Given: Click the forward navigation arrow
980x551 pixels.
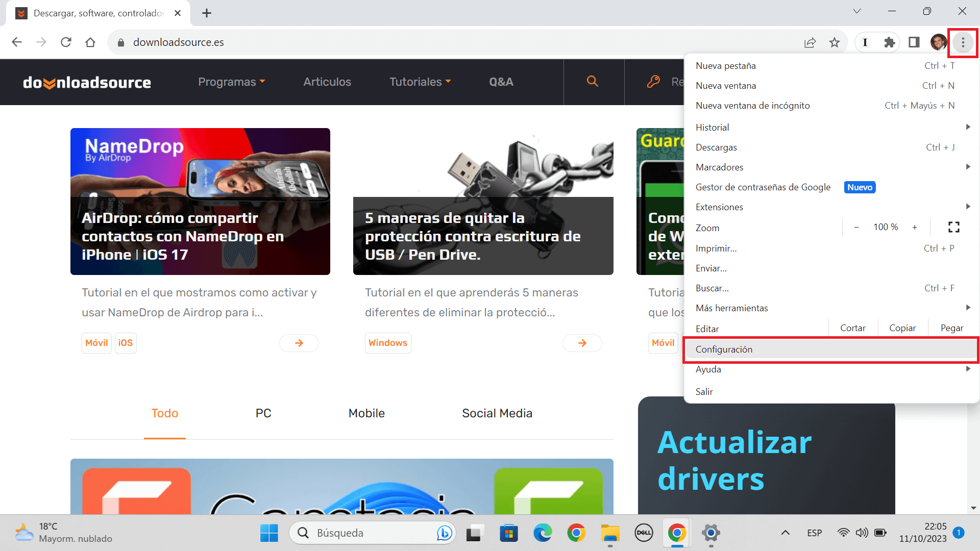Looking at the screenshot, I should click(41, 42).
